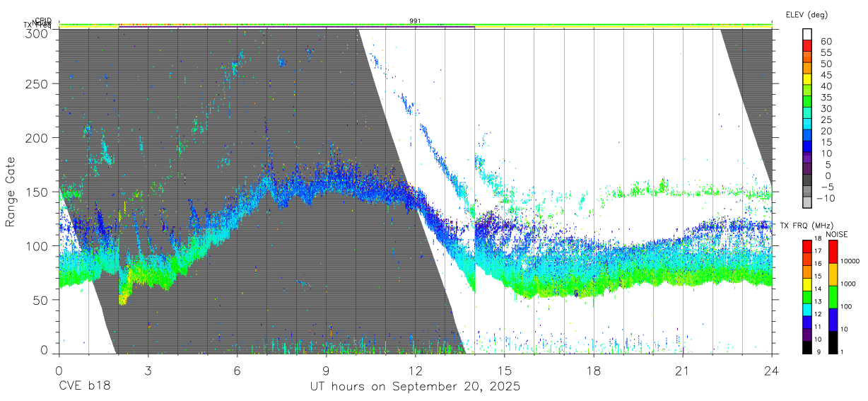Click the x-axis hour label '15'

pos(505,370)
